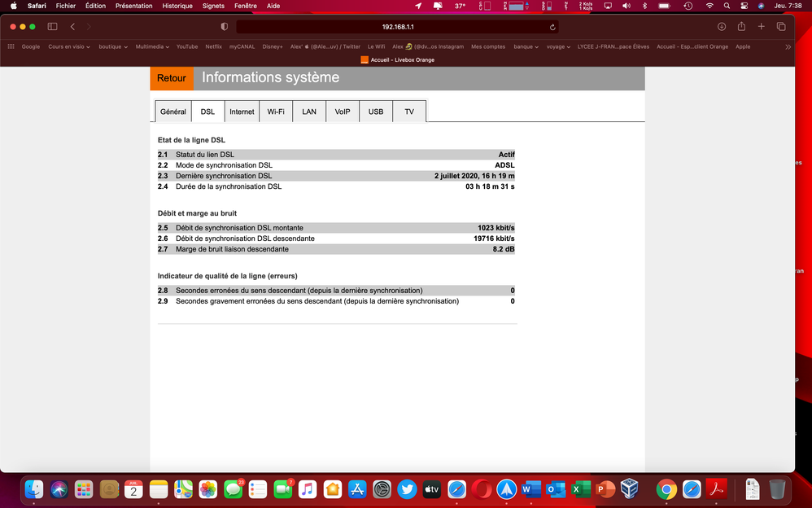Open the Internet tab

click(242, 112)
